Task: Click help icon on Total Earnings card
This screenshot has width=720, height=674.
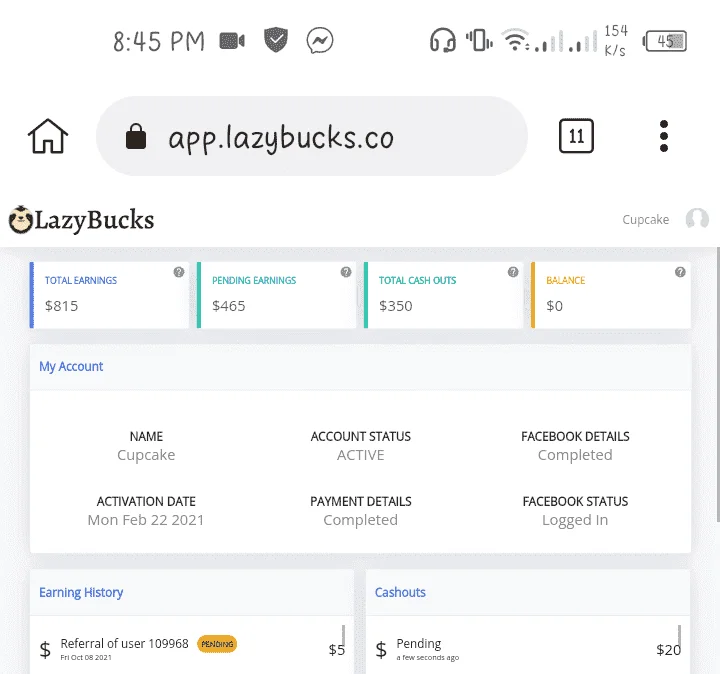Action: (179, 272)
